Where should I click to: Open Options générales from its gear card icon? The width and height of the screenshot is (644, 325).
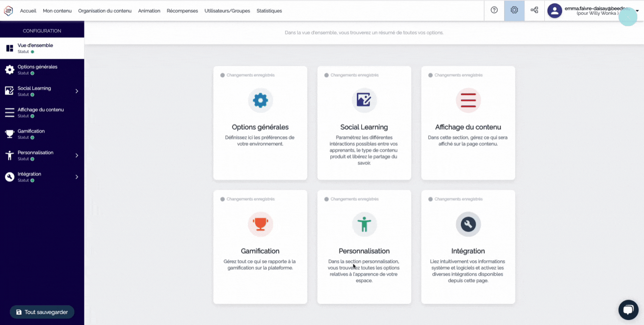(x=260, y=100)
